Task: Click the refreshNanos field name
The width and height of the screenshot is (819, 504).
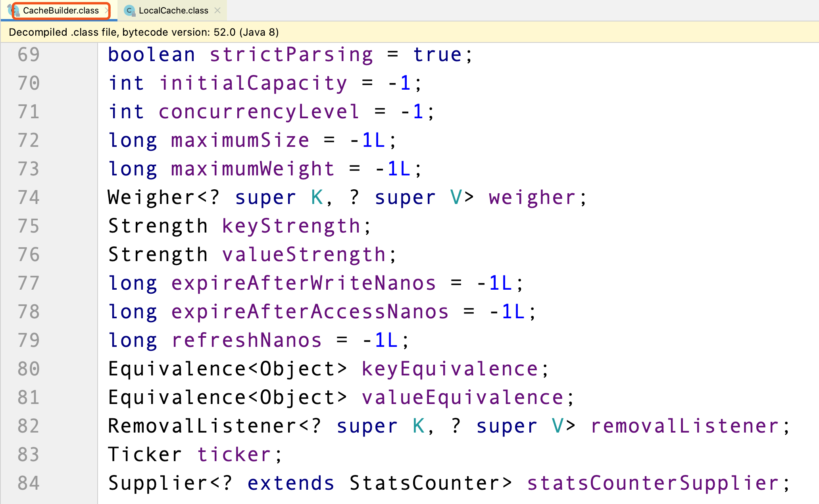Action: pyautogui.click(x=246, y=340)
